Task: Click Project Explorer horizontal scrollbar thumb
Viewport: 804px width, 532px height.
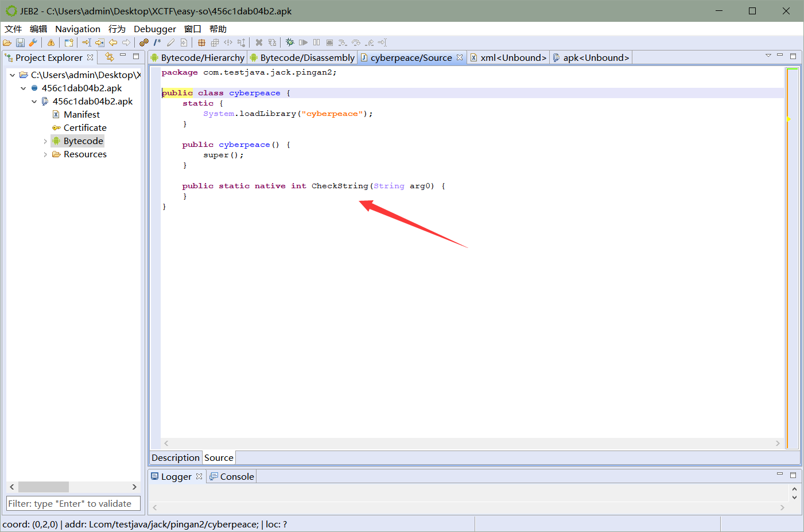Action: pyautogui.click(x=44, y=487)
